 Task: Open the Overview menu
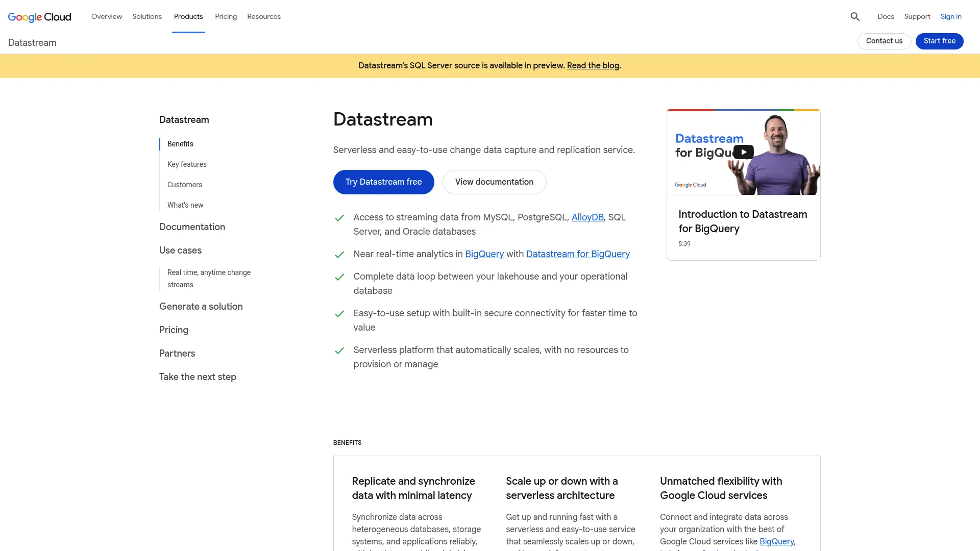click(107, 16)
